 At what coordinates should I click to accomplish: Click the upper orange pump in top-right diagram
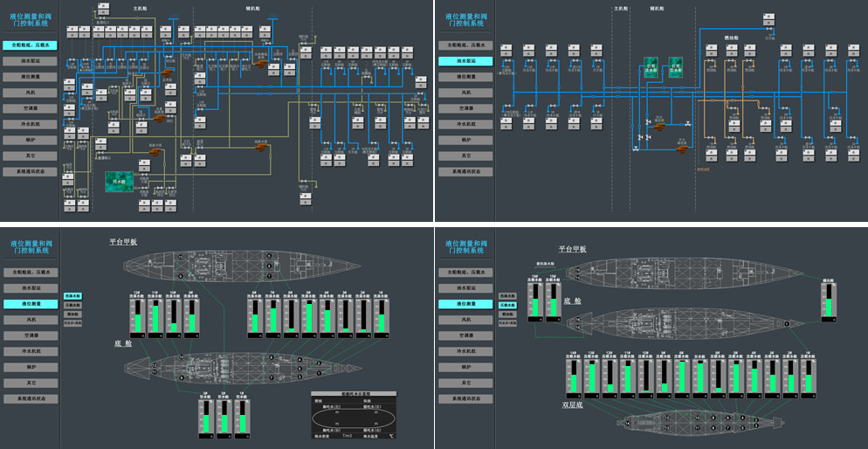pyautogui.click(x=661, y=126)
